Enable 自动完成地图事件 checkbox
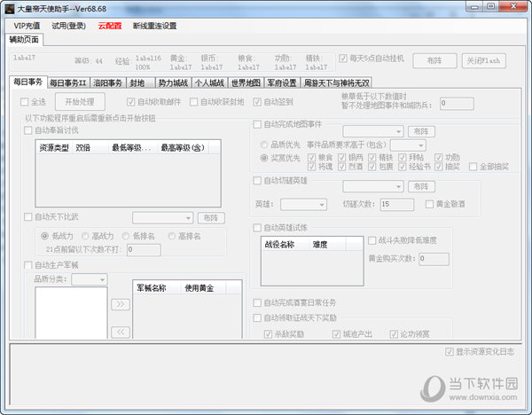 [x=287, y=124]
